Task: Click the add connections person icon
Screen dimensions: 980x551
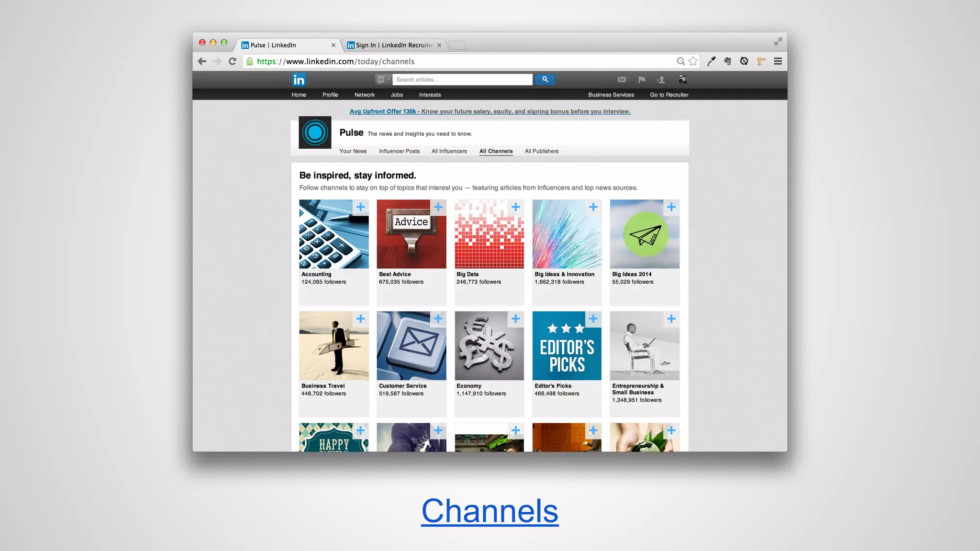Action: coord(661,80)
